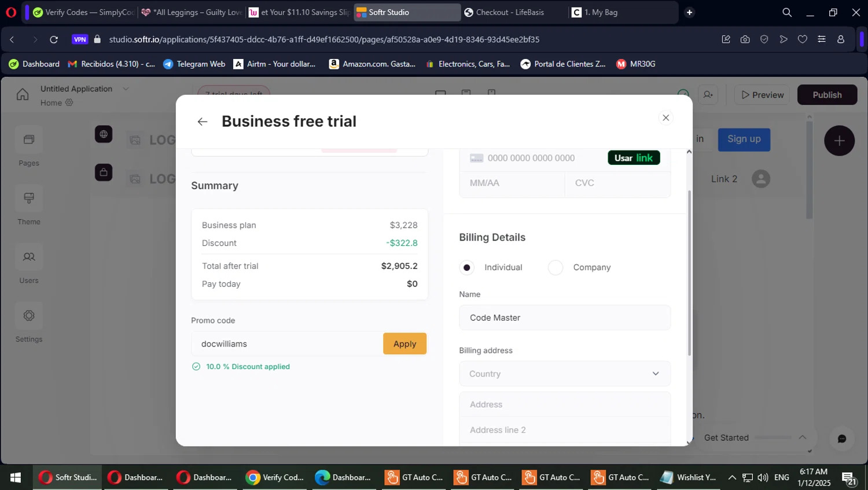Open the Telegram Web bookmark

point(194,64)
